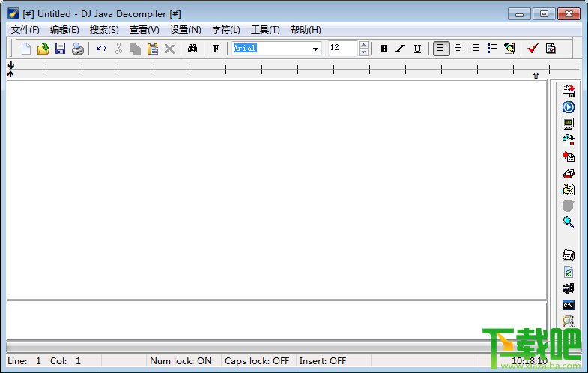
Task: Click the cyan blocks with arrow sidebar icon
Action: pos(569,140)
